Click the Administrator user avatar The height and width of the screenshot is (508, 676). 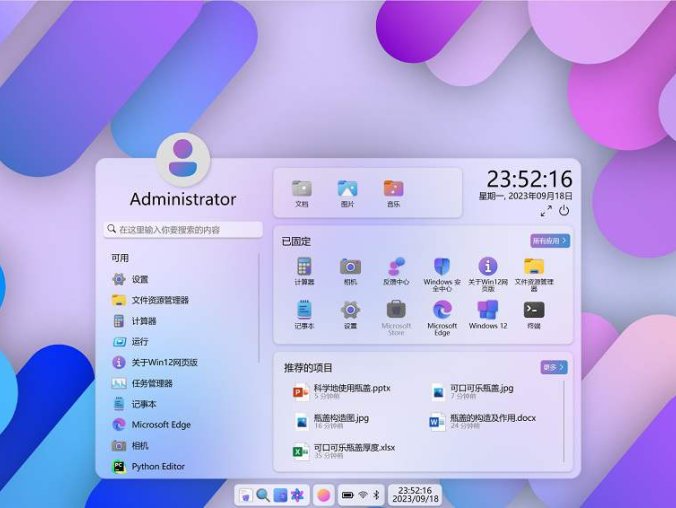click(x=183, y=159)
